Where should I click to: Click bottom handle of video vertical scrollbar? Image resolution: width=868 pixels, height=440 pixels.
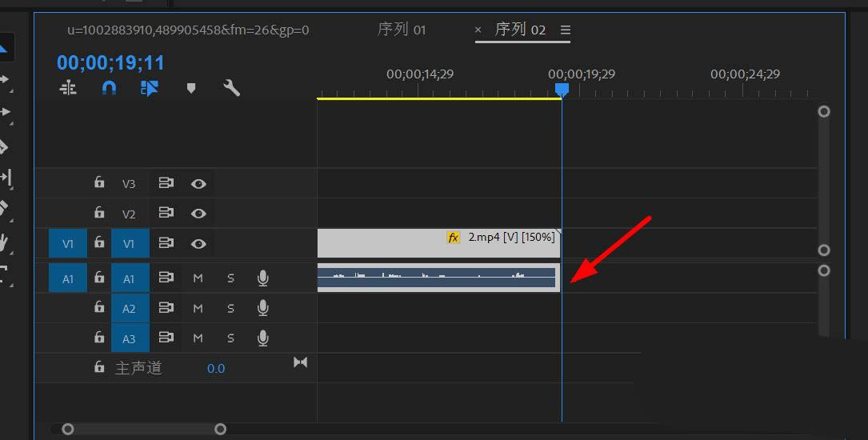824,250
